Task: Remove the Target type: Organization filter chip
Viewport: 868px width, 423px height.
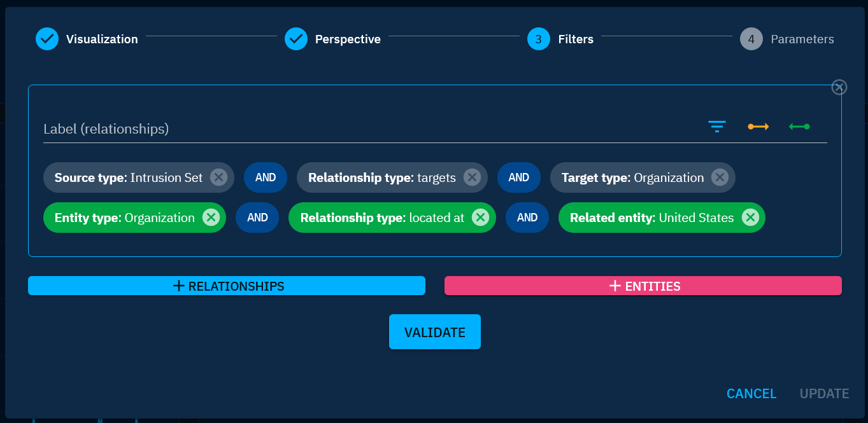Action: 720,177
